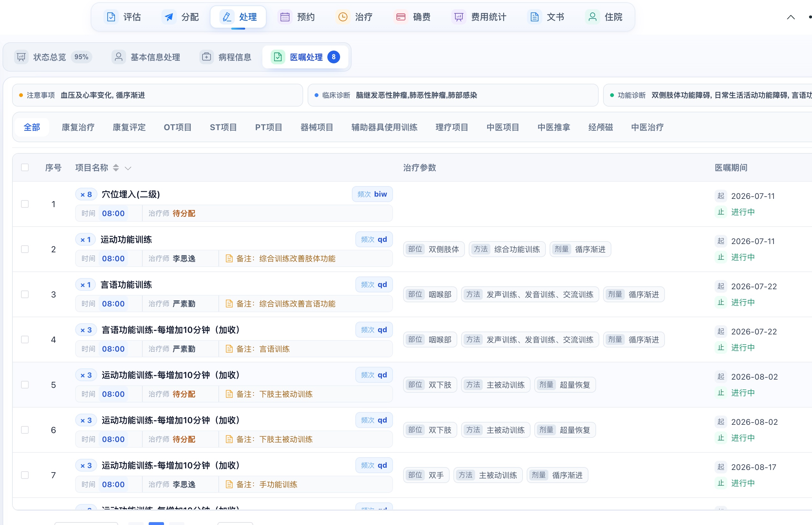This screenshot has height=525, width=812.
Task: Click the 止 stop badge of row 2
Action: coord(721,257)
